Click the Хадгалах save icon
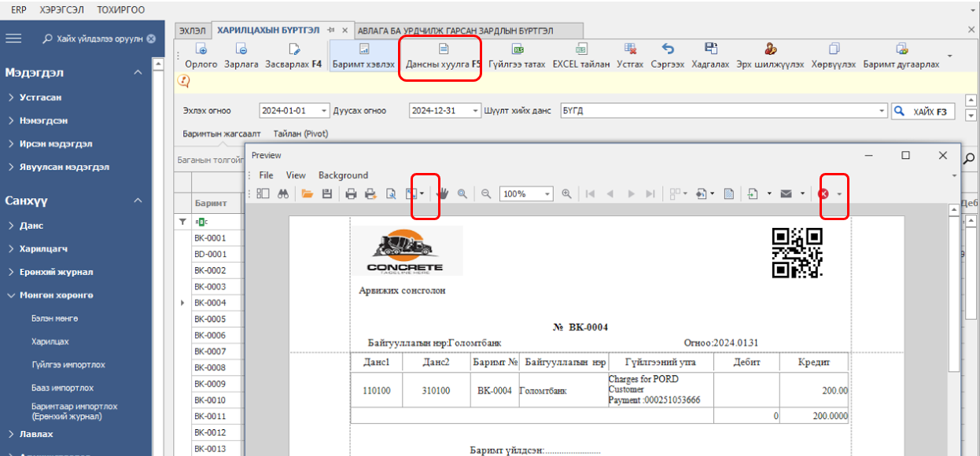Image resolution: width=980 pixels, height=456 pixels. (710, 56)
